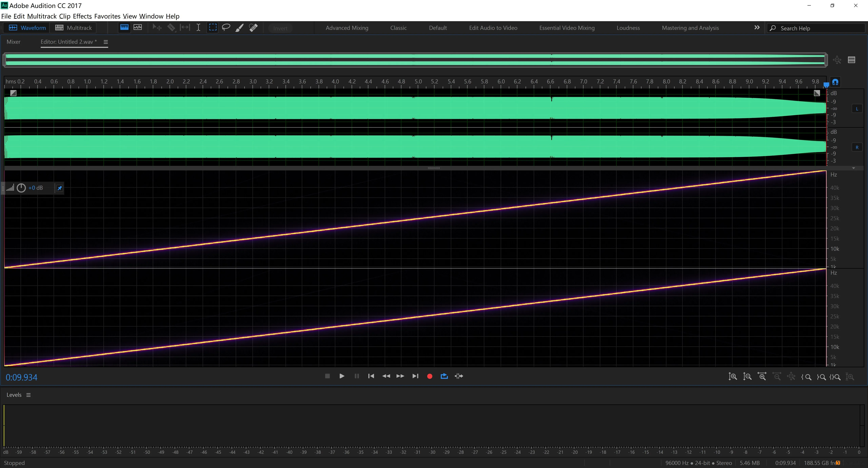Click the fade-out handle on waveform
Screen dimensions: 868x468
[817, 93]
